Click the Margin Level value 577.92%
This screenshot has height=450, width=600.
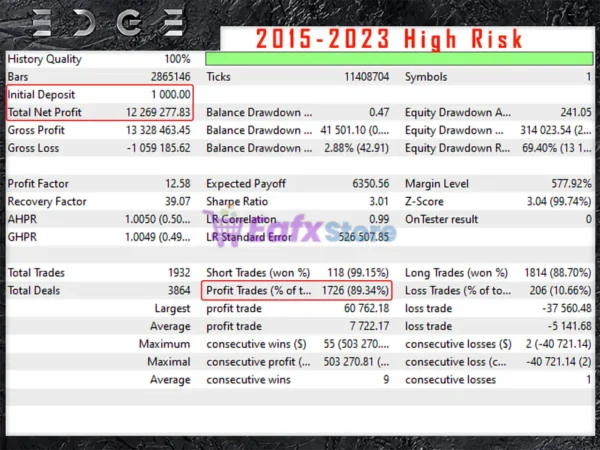pos(571,184)
